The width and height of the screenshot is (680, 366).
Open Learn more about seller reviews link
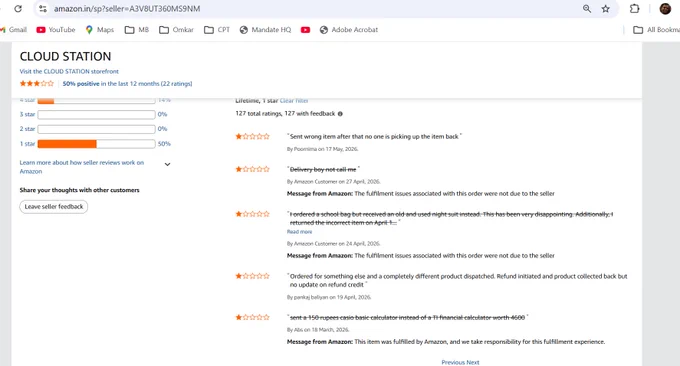(82, 167)
